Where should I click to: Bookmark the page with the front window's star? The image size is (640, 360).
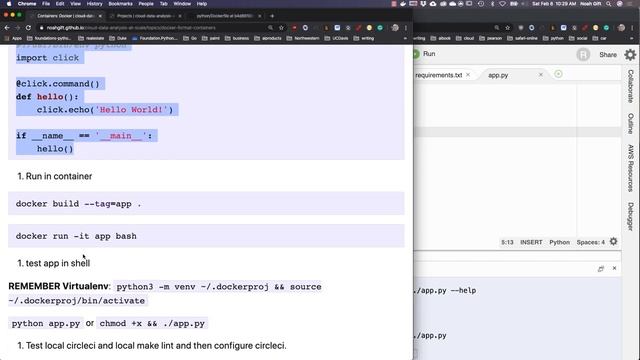point(281,28)
